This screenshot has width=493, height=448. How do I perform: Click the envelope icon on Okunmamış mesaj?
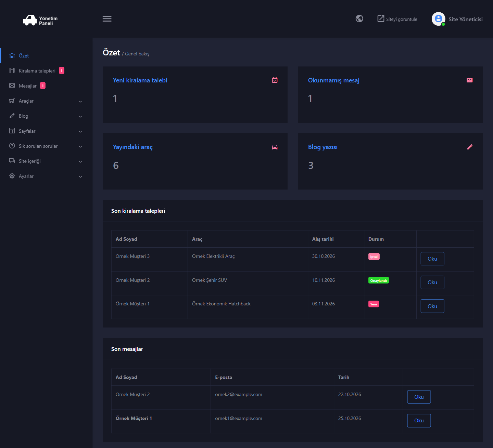click(470, 80)
